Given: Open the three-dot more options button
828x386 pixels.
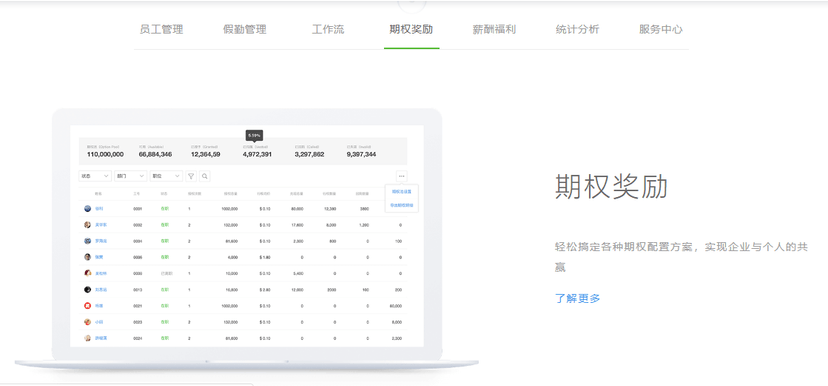Looking at the screenshot, I should point(401,176).
